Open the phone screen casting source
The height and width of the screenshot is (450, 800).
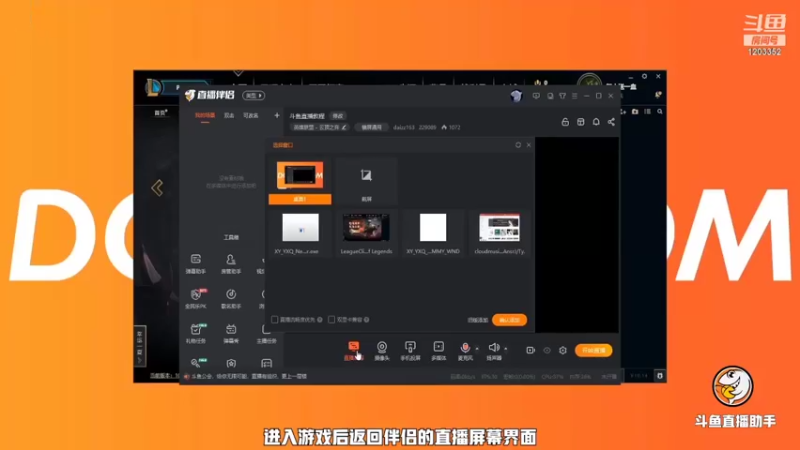410,351
